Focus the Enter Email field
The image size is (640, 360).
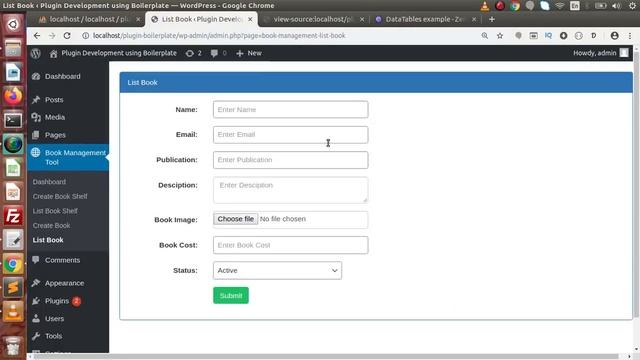(290, 135)
